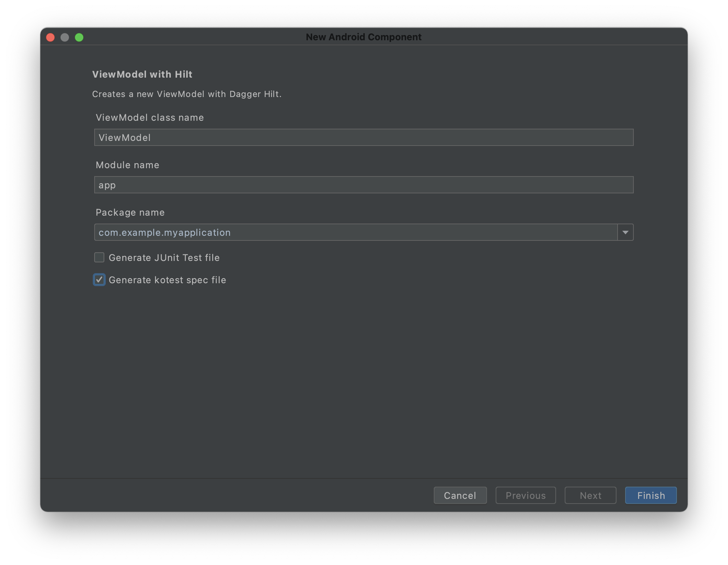This screenshot has width=728, height=565.
Task: Click the green zoom window button
Action: pyautogui.click(x=79, y=37)
